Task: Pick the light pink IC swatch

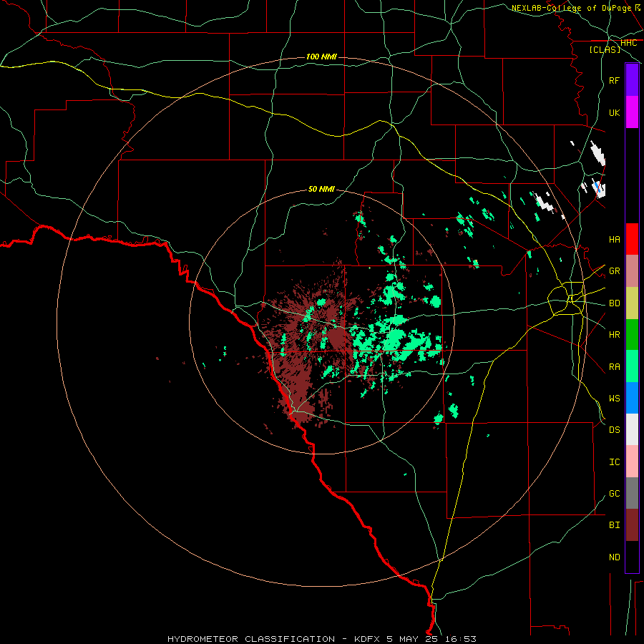Action: tap(632, 462)
